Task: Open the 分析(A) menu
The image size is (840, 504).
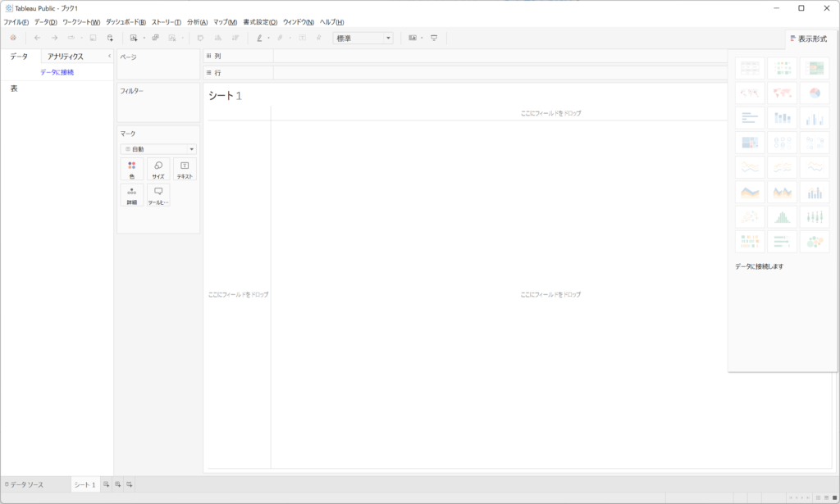Action: tap(198, 21)
